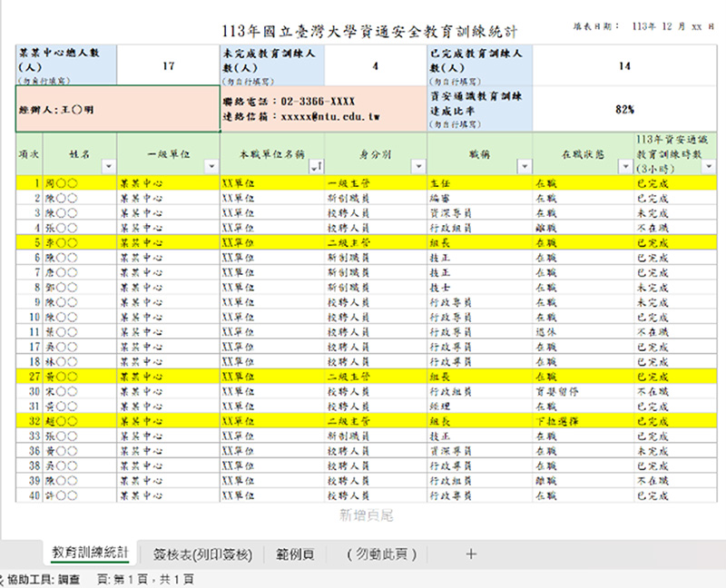Screen dimensions: 726x588
Task: Select the 趙〇〇 name cell in row 32
Action: (80, 421)
